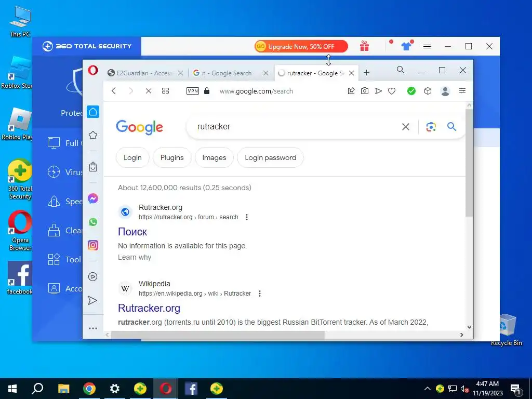Open WhatsApp in Opera sidebar

coord(93,222)
